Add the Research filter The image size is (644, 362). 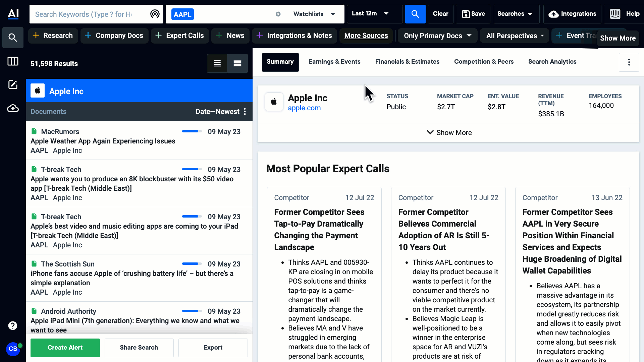tap(53, 36)
